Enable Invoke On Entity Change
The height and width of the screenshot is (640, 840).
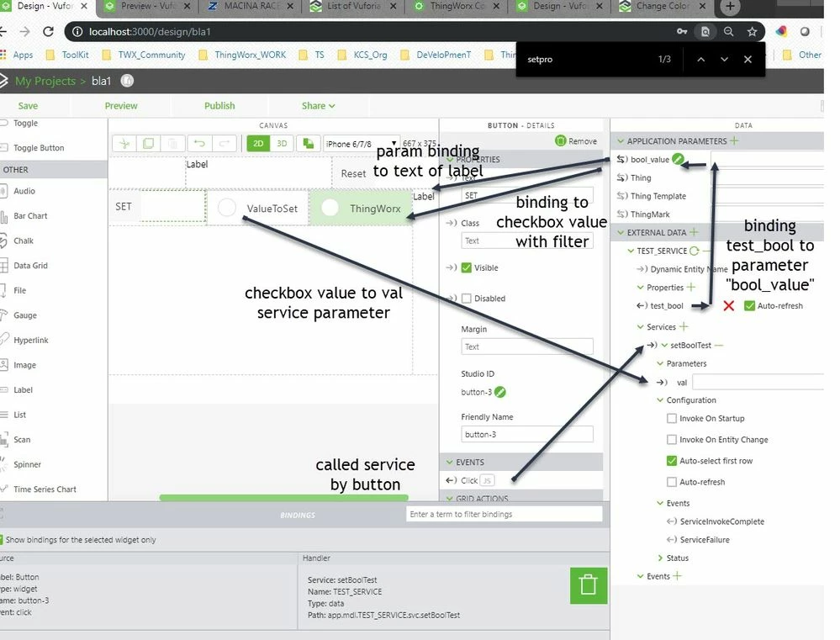click(x=671, y=440)
